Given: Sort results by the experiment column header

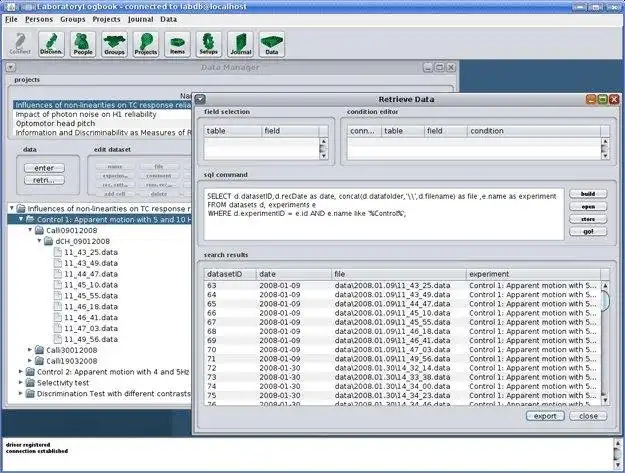Looking at the screenshot, I should (533, 274).
